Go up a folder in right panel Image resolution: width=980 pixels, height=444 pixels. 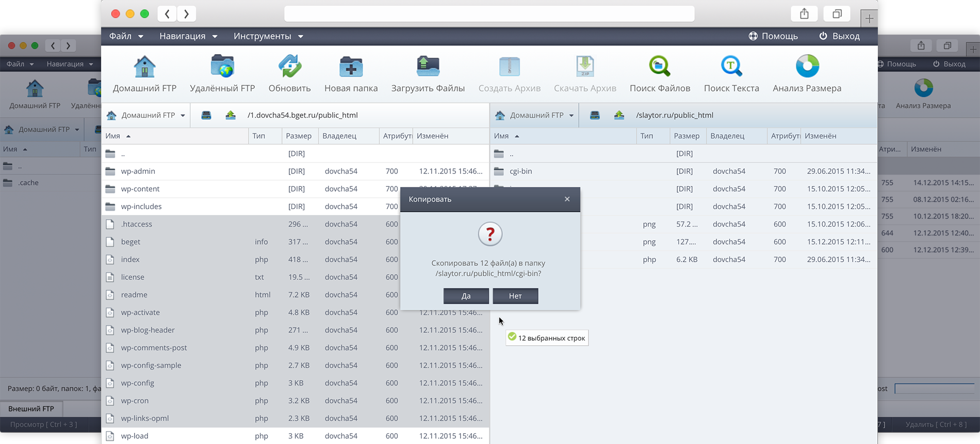tap(619, 115)
